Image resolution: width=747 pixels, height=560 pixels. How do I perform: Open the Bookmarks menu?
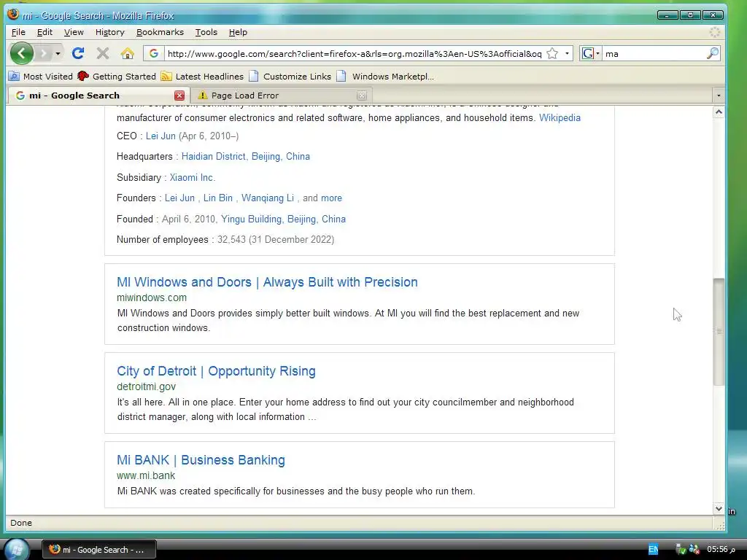[160, 32]
